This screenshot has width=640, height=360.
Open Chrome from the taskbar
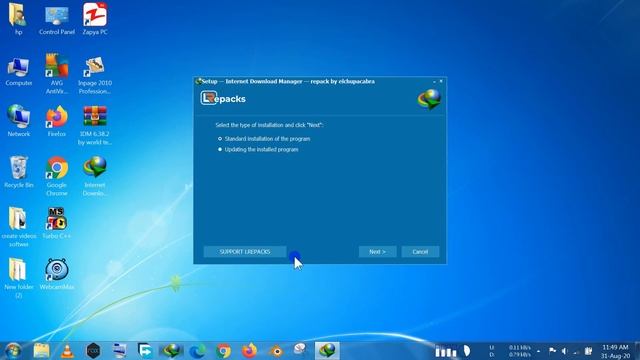(223, 351)
